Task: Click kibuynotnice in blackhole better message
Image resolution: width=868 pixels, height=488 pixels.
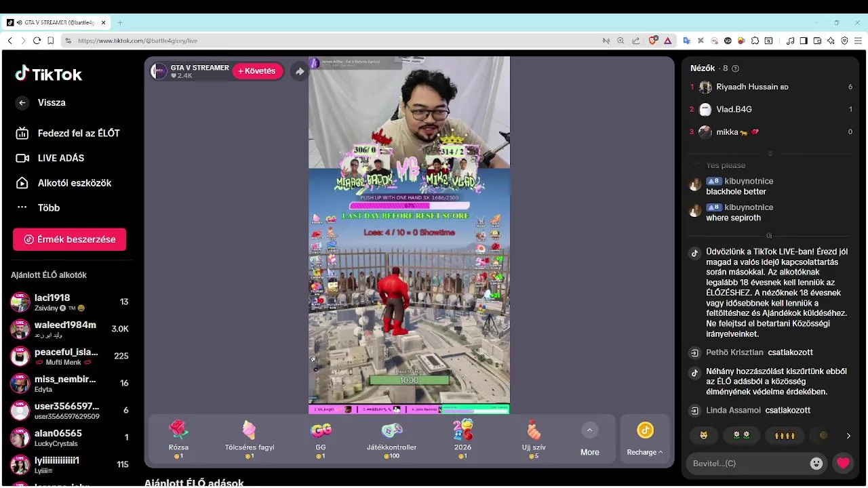Action: pos(749,181)
